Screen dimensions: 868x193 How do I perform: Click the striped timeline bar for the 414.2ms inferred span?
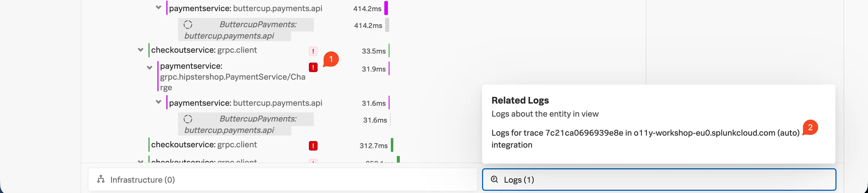(x=387, y=25)
